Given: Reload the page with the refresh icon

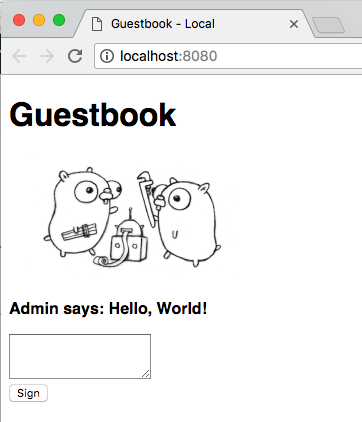Looking at the screenshot, I should 75,56.
